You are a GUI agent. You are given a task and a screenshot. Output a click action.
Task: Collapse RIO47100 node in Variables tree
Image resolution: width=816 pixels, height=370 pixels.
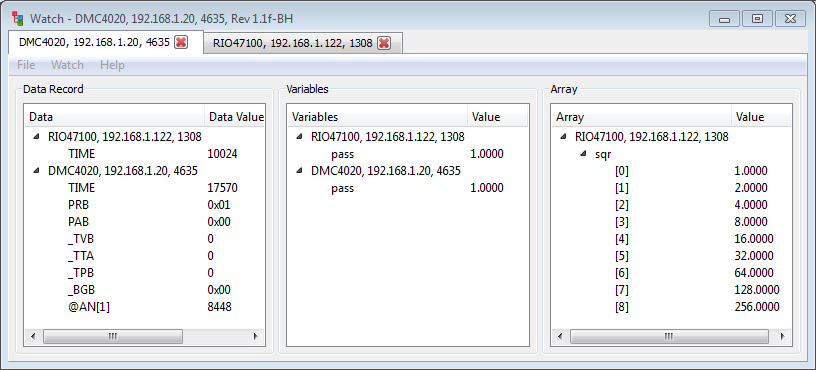(299, 137)
